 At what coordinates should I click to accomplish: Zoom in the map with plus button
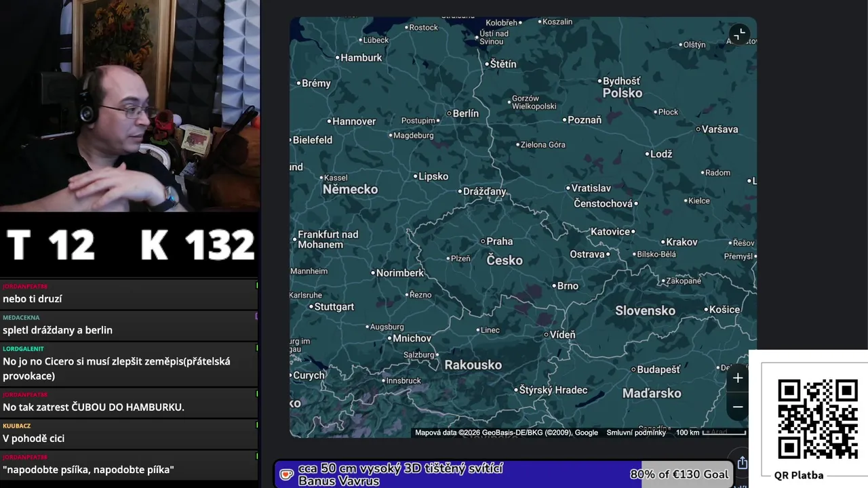pos(738,378)
